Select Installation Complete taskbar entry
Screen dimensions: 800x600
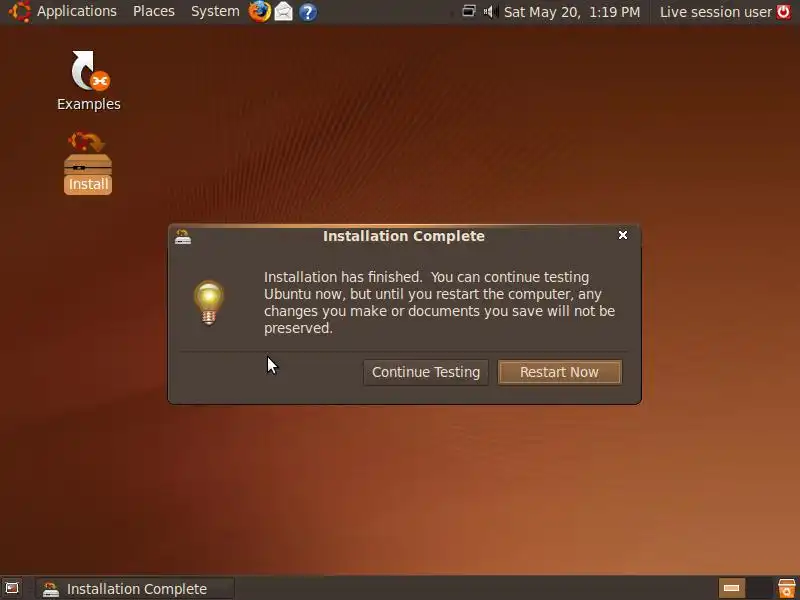(x=135, y=589)
